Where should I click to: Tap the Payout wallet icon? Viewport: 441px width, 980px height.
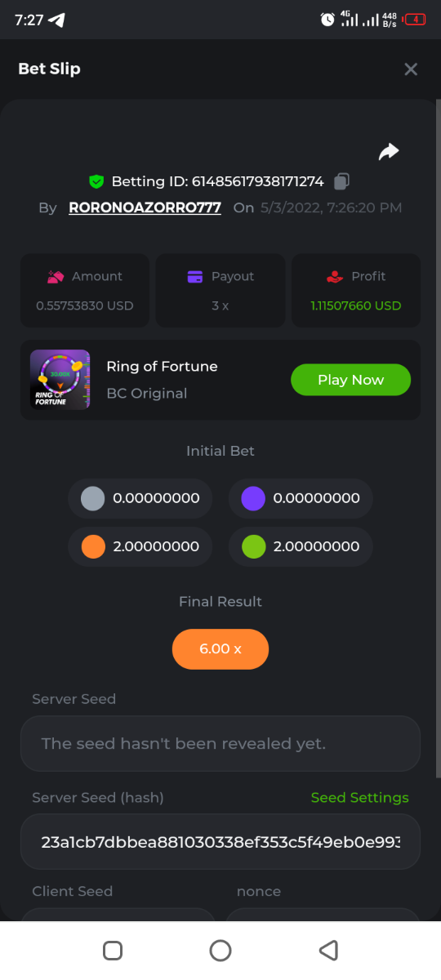(195, 277)
